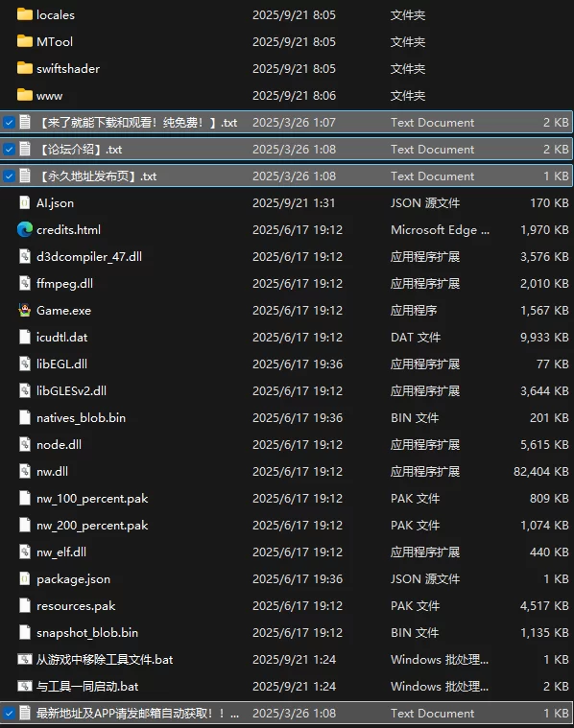
Task: Uncheck the 【论坛介绍】.txt checkbox
Action: pos(9,150)
